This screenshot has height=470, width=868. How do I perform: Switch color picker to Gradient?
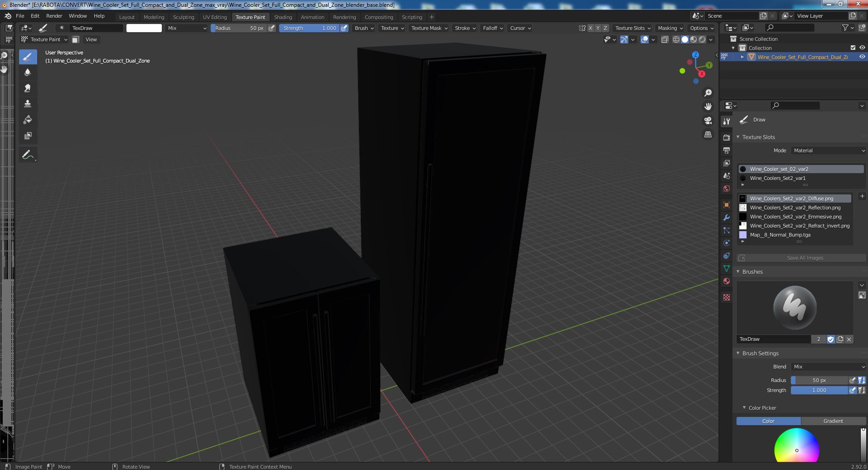coord(833,421)
